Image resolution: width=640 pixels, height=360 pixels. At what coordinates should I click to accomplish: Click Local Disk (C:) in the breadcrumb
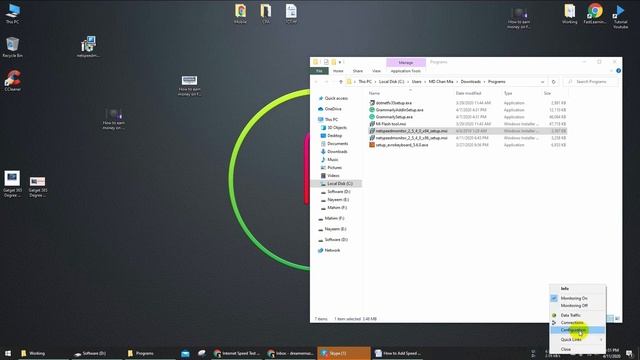coord(391,82)
